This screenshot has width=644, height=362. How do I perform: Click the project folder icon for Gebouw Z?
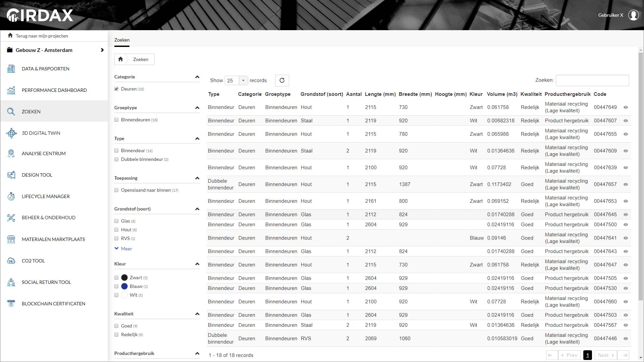10,50
